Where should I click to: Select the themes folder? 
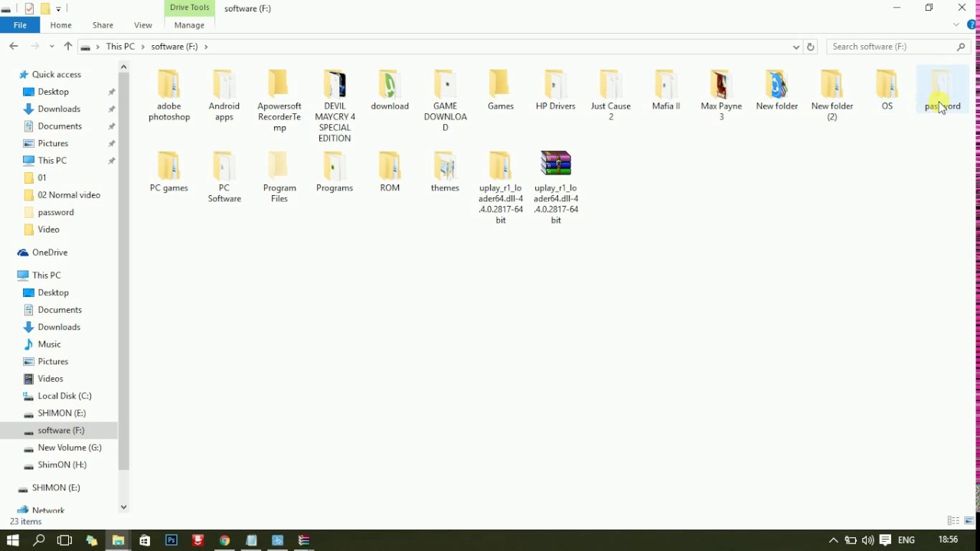click(x=445, y=171)
